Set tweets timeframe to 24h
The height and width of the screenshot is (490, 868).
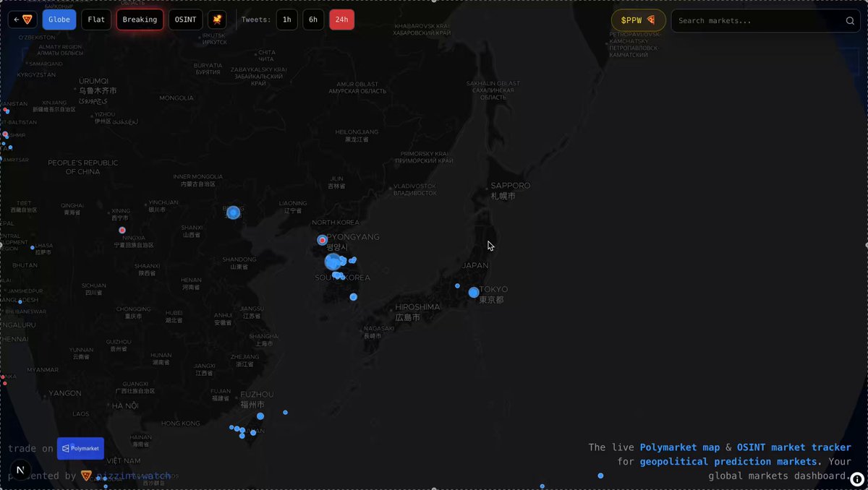tap(341, 20)
